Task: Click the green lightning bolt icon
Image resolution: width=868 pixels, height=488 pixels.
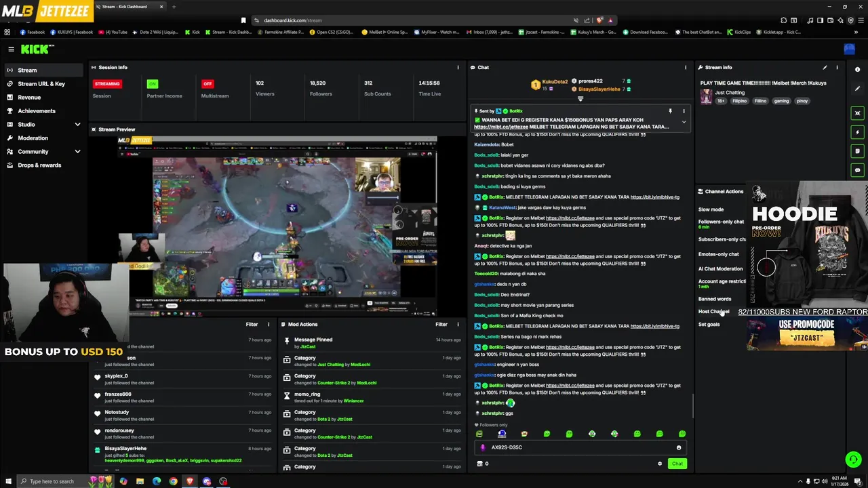Action: click(857, 132)
